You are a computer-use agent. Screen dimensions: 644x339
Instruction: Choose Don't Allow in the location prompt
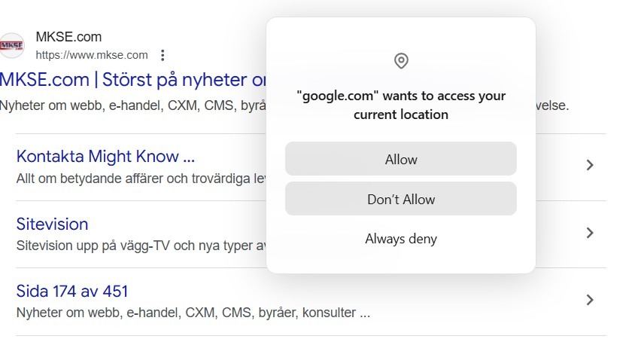tap(401, 200)
